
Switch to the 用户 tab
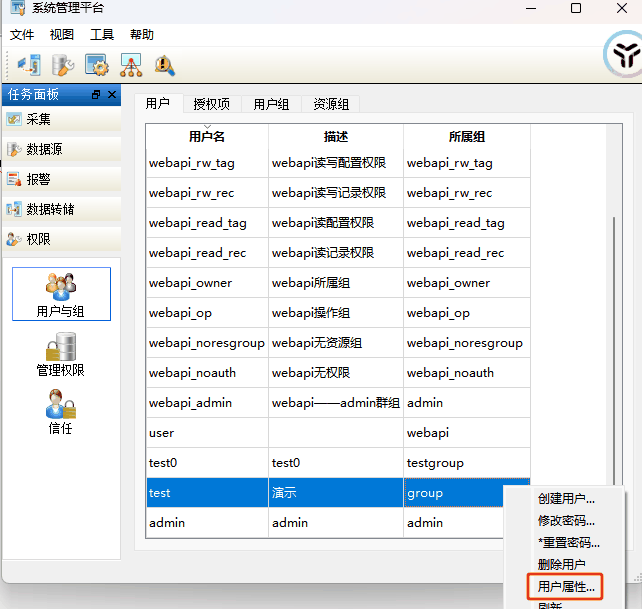pos(158,103)
